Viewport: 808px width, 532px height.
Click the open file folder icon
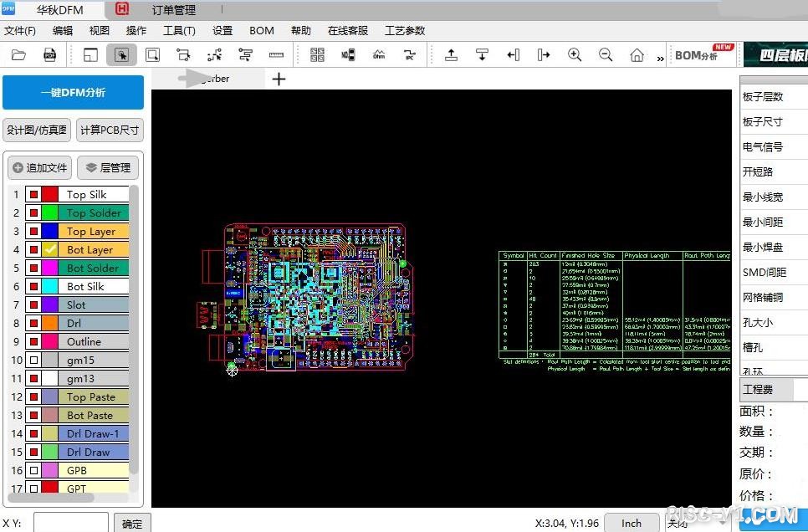(18, 55)
